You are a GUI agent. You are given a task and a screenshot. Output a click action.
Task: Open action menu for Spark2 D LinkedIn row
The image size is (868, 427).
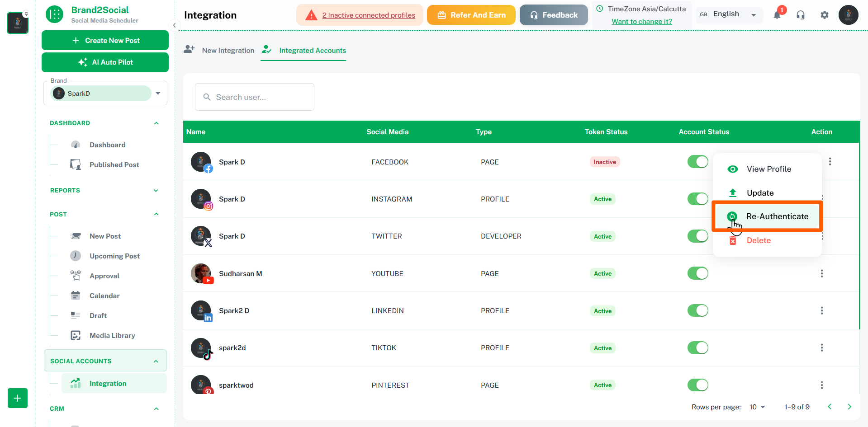(822, 310)
